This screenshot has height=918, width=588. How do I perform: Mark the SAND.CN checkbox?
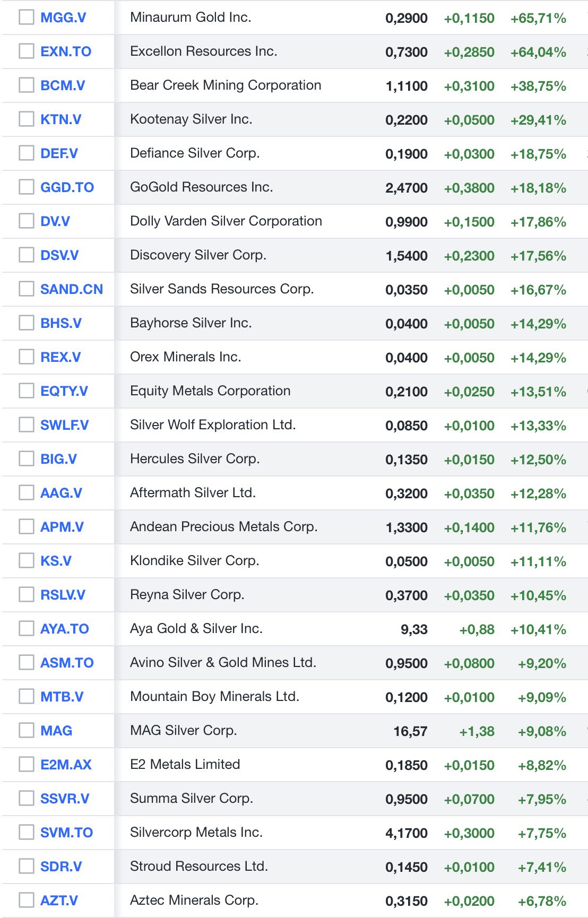pyautogui.click(x=27, y=289)
